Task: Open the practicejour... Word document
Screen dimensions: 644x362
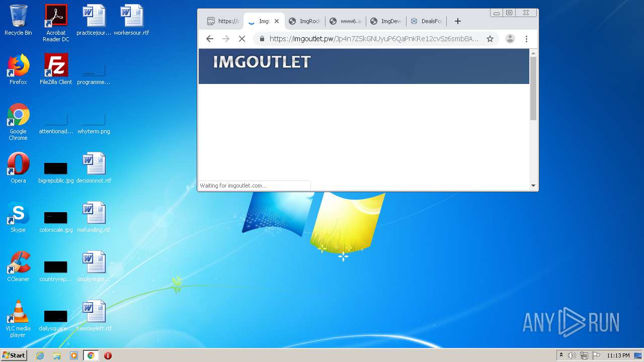Action: pos(94,20)
